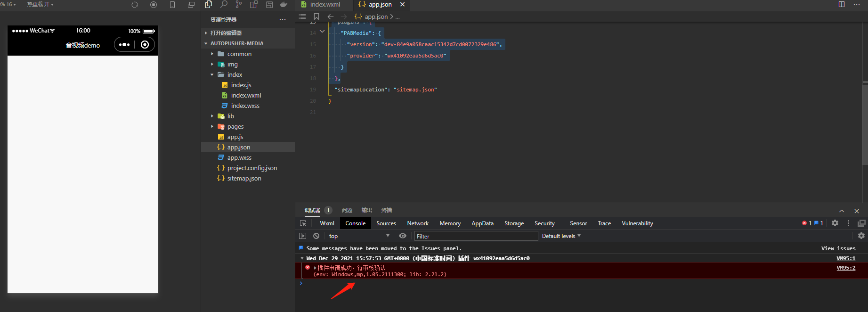This screenshot has width=868, height=312.
Task: Switch to the Sources devtools tab
Action: pos(386,223)
